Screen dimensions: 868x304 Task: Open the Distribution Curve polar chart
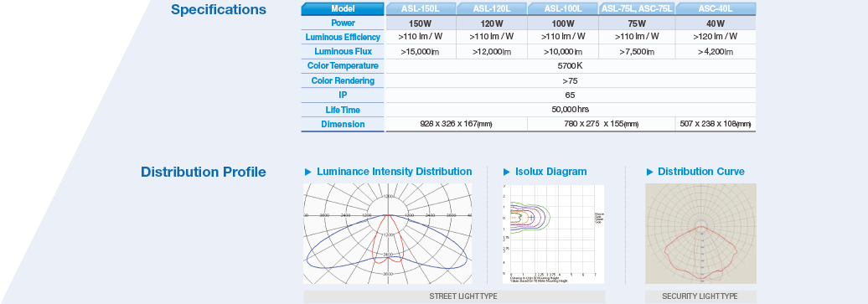click(x=700, y=234)
